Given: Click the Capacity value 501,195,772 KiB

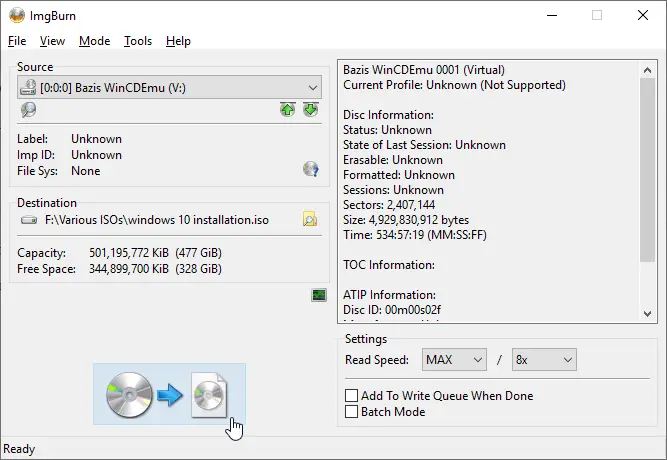Looking at the screenshot, I should tap(128, 253).
